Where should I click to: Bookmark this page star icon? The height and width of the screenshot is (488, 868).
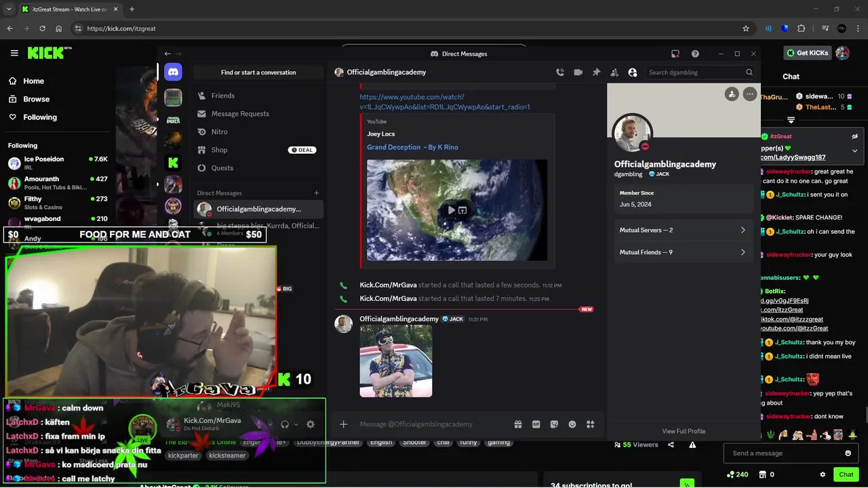pos(746,28)
